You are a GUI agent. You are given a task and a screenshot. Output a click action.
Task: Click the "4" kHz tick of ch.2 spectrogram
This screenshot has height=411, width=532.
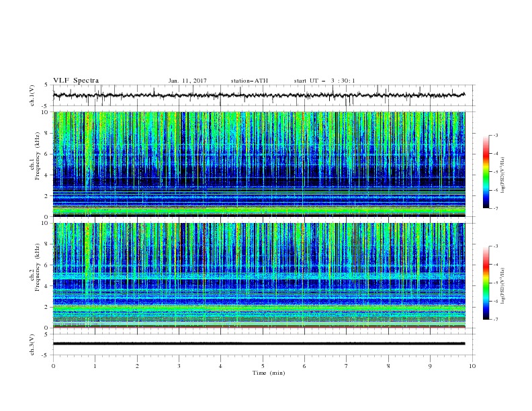[47, 286]
